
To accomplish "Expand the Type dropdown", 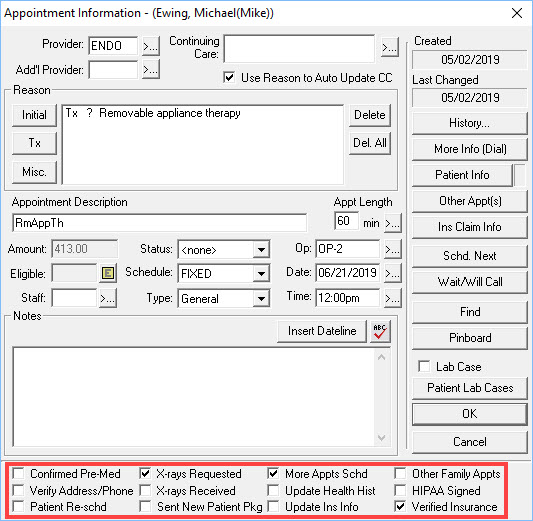I will [x=261, y=299].
